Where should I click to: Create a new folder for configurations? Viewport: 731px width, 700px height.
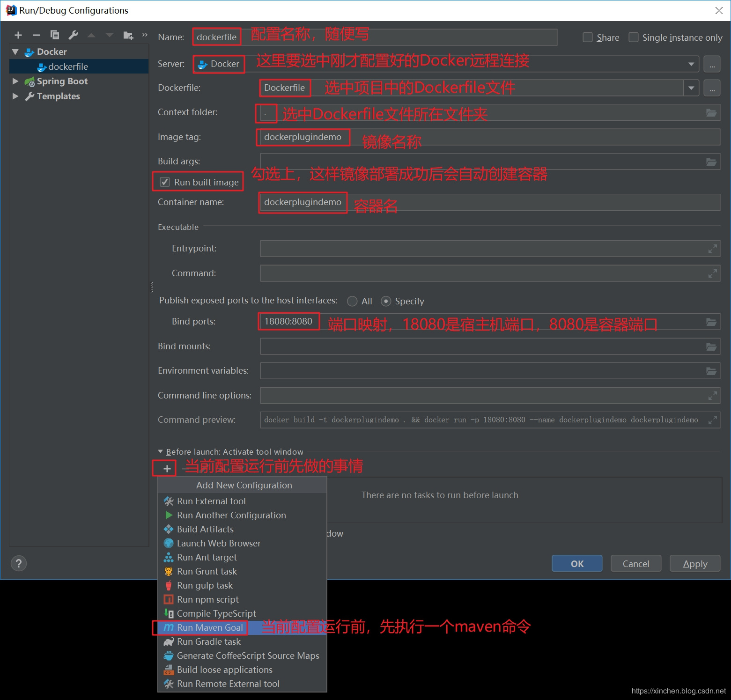pos(127,35)
